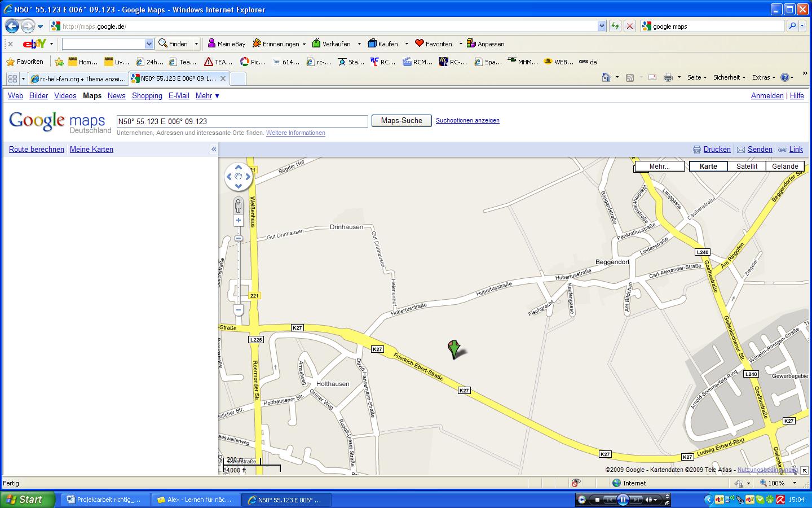812x508 pixels.
Task: Switch map view to Satellit
Action: pyautogui.click(x=747, y=166)
